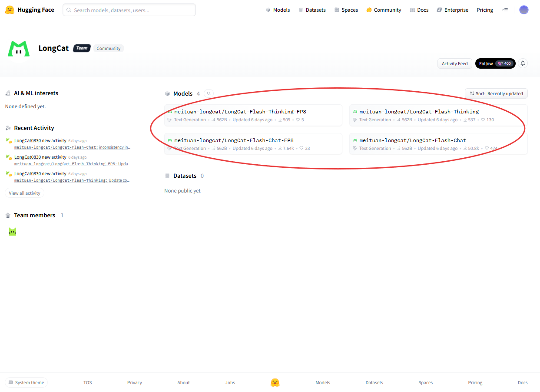The width and height of the screenshot is (540, 392).
Task: Click the Recent Activity heading
Action: pos(34,128)
